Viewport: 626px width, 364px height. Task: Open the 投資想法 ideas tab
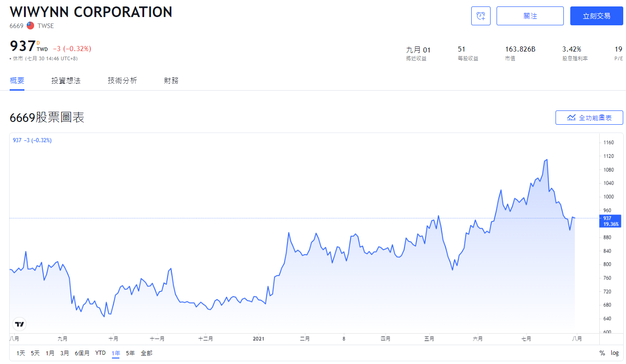coord(66,81)
